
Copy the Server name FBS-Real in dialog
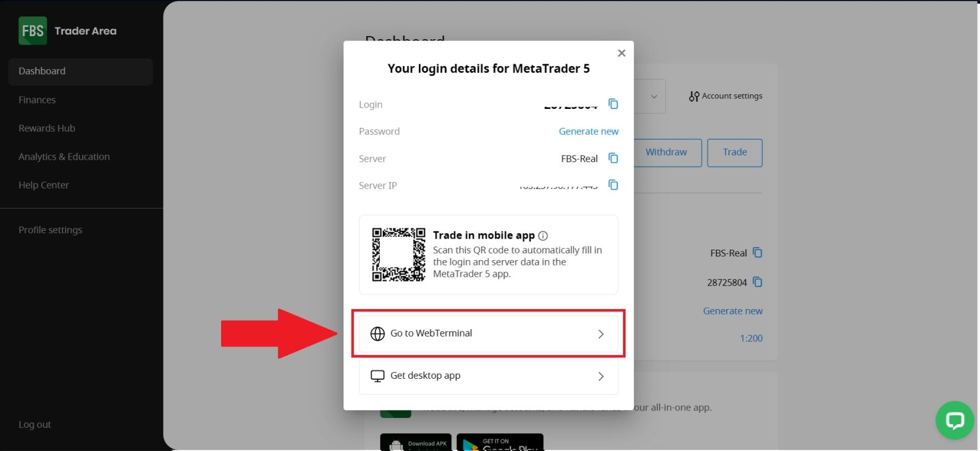tap(613, 158)
